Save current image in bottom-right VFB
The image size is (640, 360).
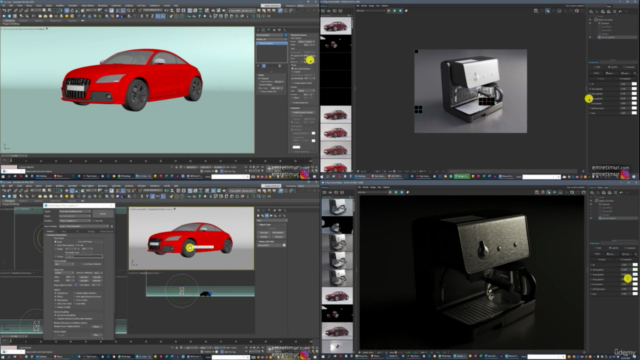click(536, 192)
